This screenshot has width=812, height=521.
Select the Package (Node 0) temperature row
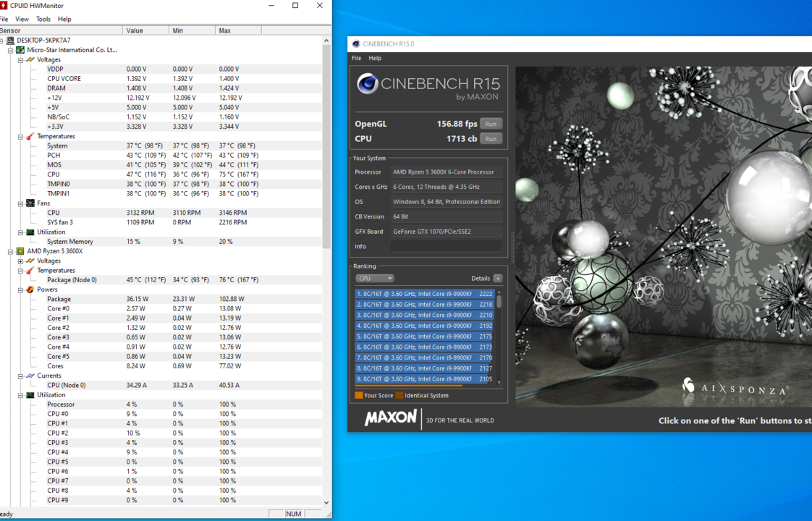(x=161, y=279)
